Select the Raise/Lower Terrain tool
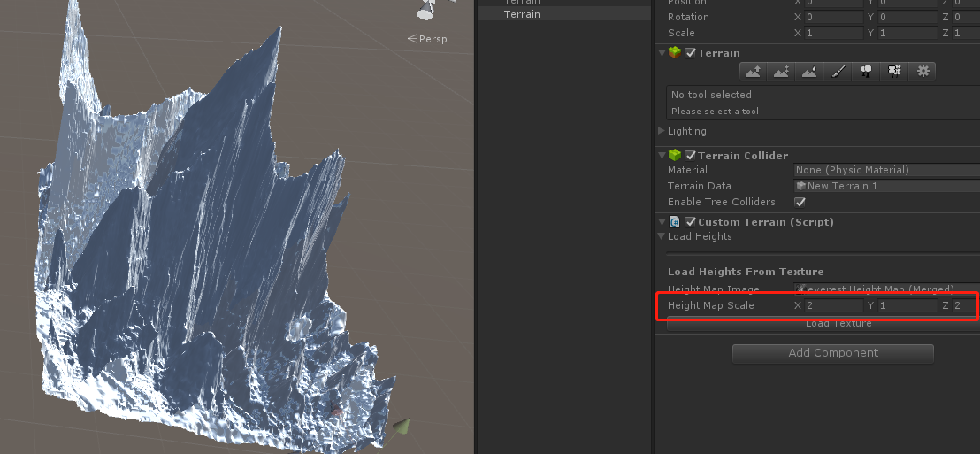 tap(753, 72)
